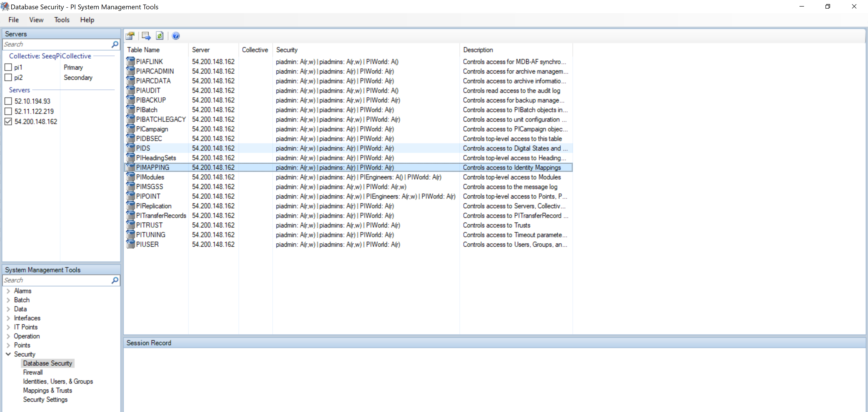Expand the Alarms tree section

coord(8,291)
